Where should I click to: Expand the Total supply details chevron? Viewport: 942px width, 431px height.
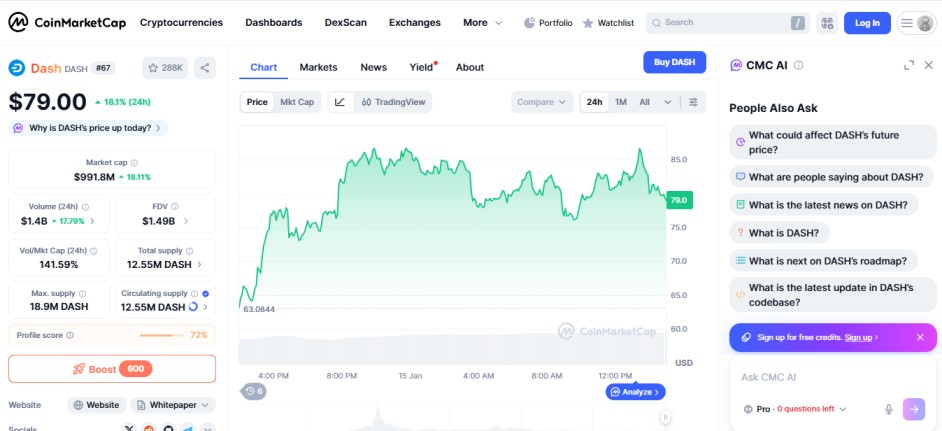199,264
